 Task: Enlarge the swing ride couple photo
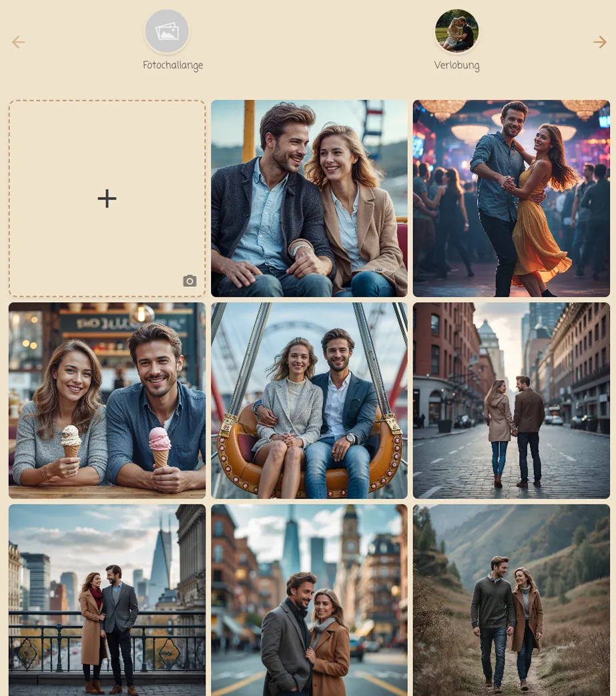(309, 400)
